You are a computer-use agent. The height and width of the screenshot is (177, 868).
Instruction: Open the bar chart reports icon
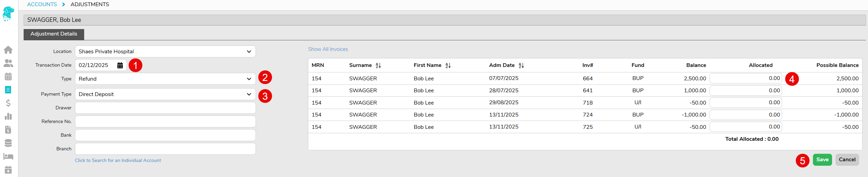point(8,117)
